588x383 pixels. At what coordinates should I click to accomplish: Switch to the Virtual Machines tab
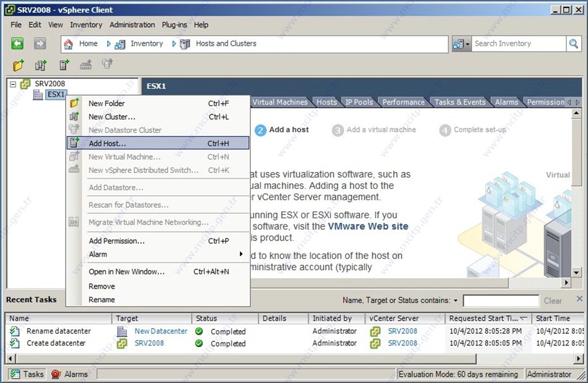[x=280, y=102]
